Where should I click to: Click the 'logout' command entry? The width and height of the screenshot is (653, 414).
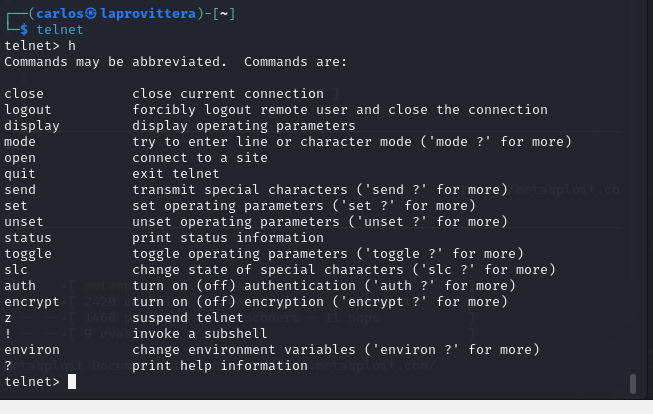coord(28,110)
